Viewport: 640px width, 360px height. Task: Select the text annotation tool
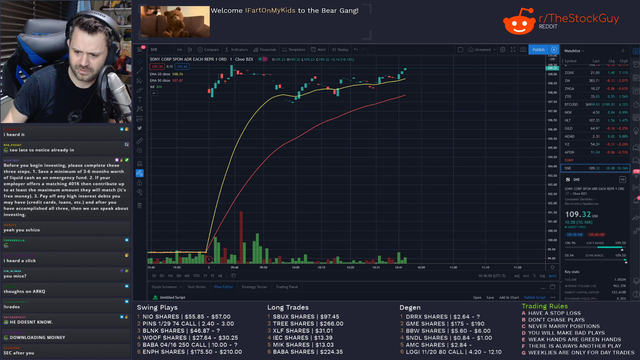pos(140,100)
